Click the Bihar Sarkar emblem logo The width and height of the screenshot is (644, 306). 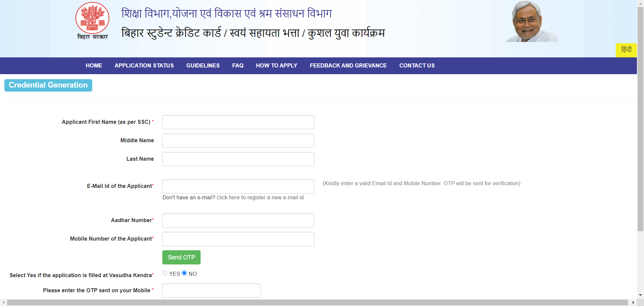92,21
